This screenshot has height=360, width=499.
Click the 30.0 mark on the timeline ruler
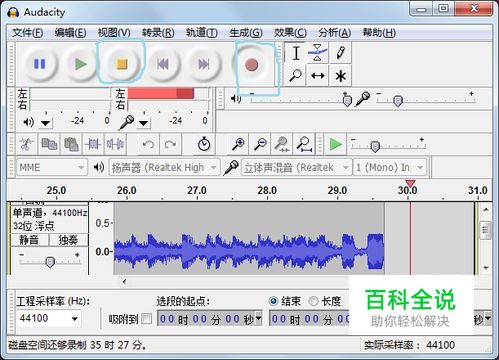click(x=407, y=191)
